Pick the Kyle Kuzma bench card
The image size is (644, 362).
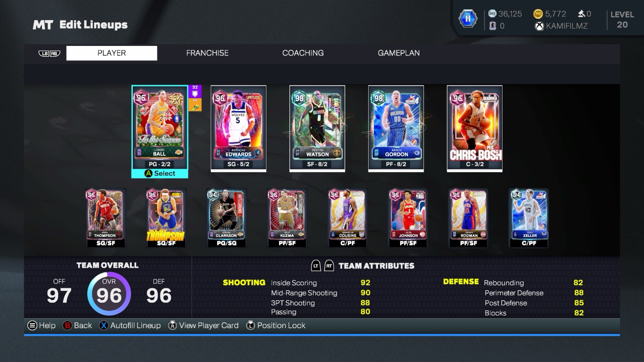tap(287, 218)
